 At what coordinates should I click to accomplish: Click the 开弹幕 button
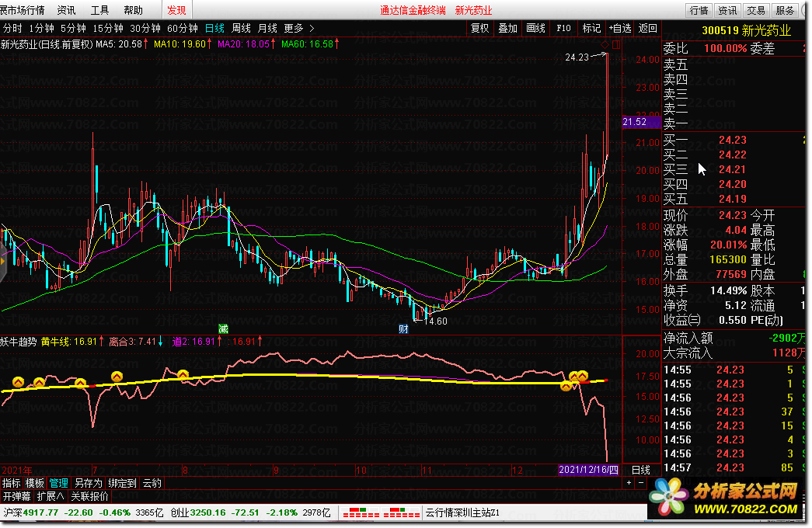click(x=16, y=496)
